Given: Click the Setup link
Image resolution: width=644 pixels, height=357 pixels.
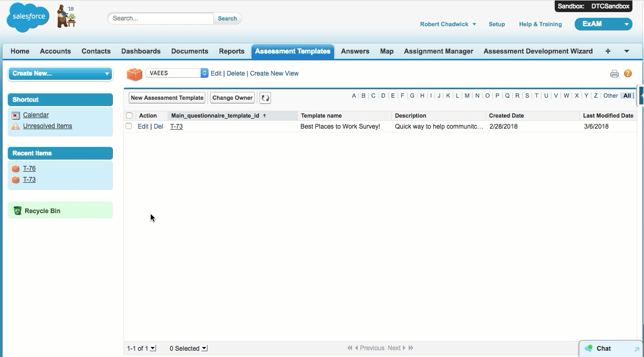Looking at the screenshot, I should click(496, 24).
